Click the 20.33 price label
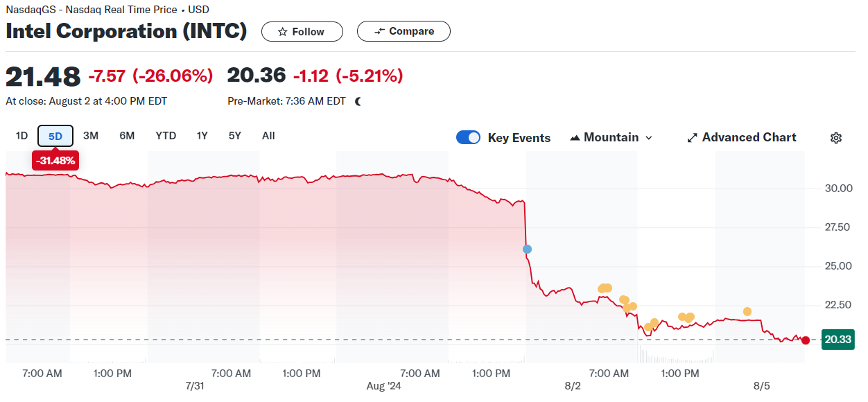The image size is (868, 402). pyautogui.click(x=838, y=339)
